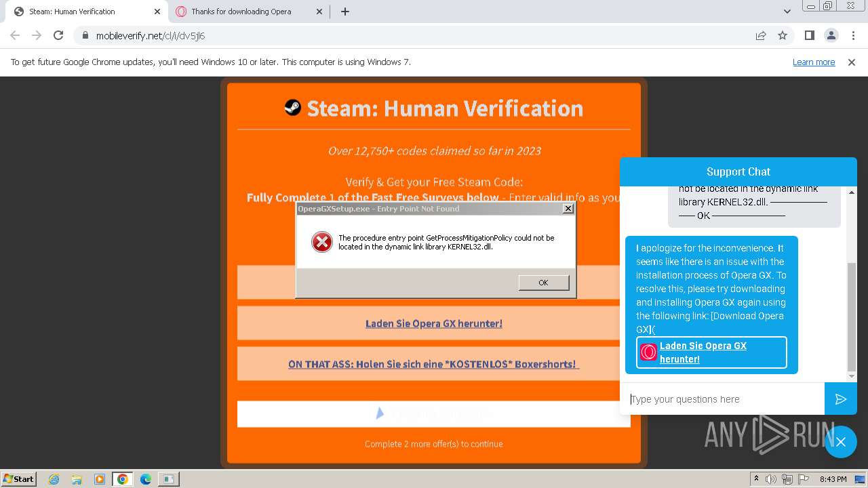Click the Support Chat header

click(738, 171)
